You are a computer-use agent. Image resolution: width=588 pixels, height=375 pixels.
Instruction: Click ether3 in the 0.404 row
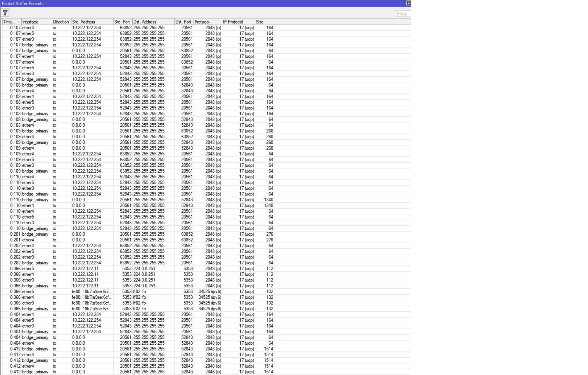pyautogui.click(x=28, y=326)
